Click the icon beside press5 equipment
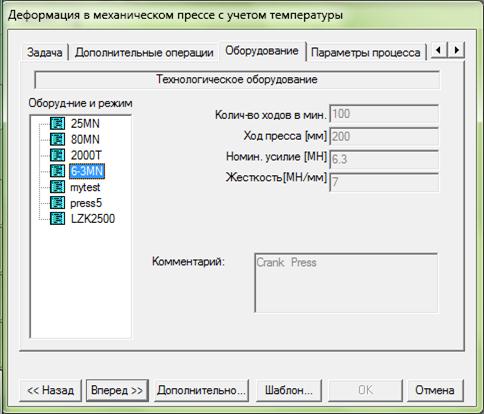 (x=57, y=203)
